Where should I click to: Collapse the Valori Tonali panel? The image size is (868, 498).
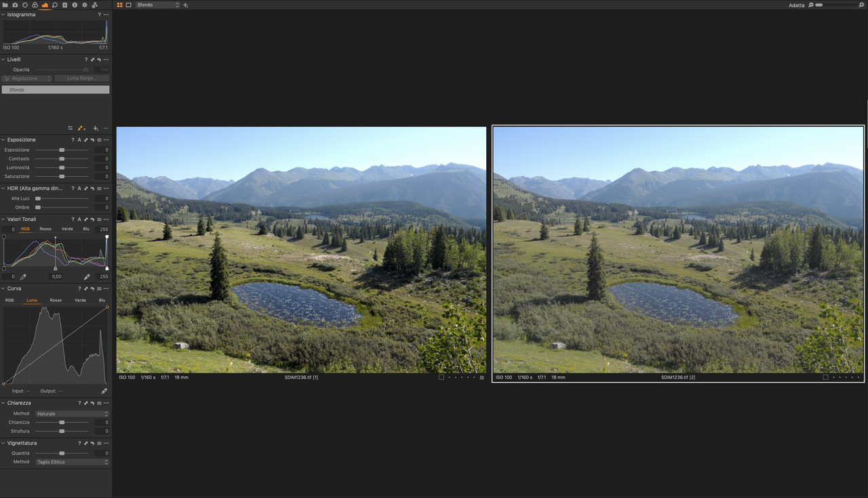coord(3,219)
